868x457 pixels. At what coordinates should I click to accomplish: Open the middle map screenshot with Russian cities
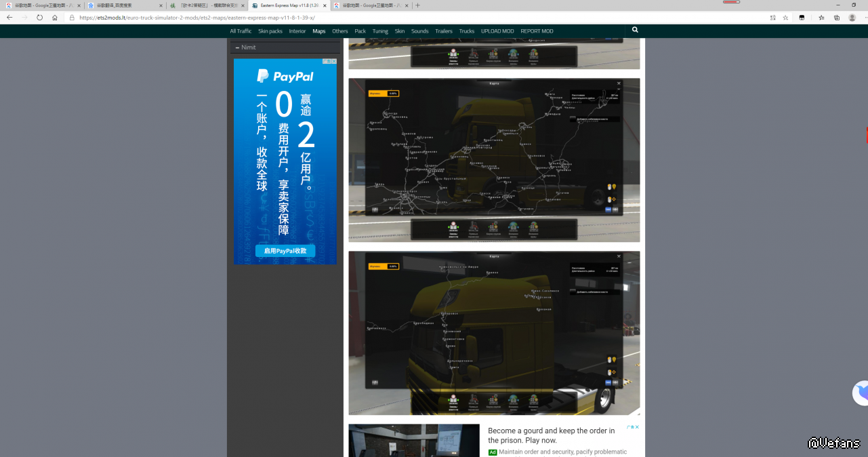pyautogui.click(x=494, y=160)
